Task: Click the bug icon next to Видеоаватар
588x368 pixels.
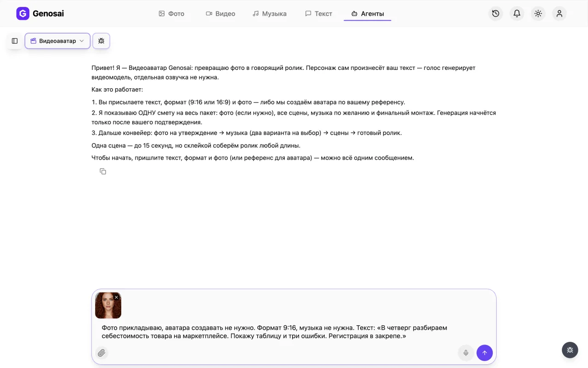Action: point(101,41)
